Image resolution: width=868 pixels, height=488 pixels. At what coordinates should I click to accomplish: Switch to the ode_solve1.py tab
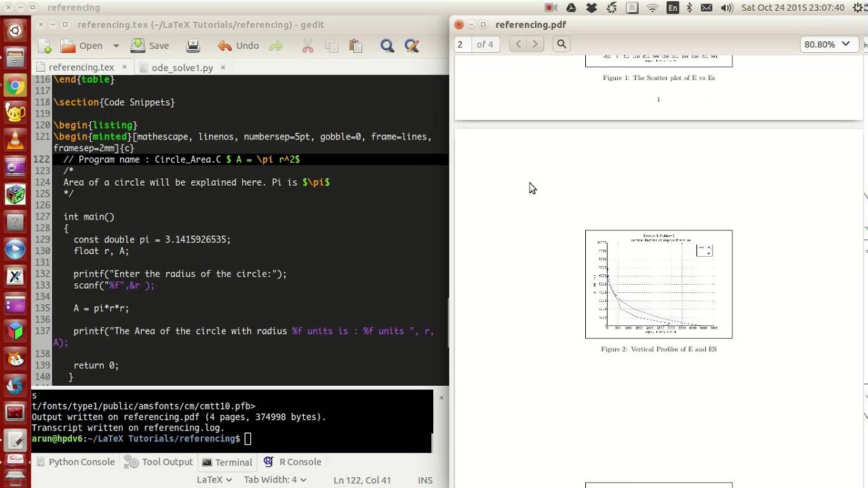(182, 68)
